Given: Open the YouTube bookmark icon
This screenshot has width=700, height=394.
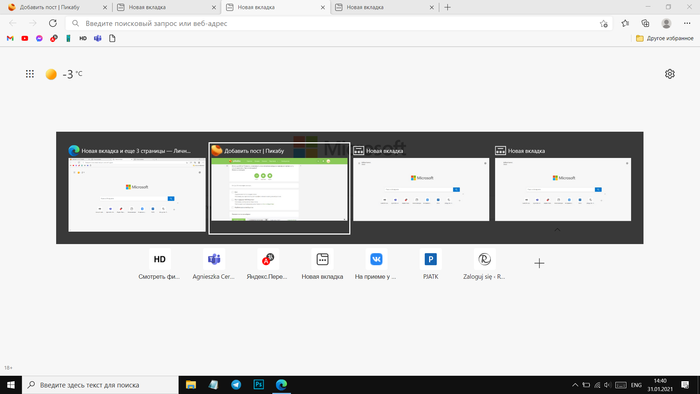Looking at the screenshot, I should [25, 38].
